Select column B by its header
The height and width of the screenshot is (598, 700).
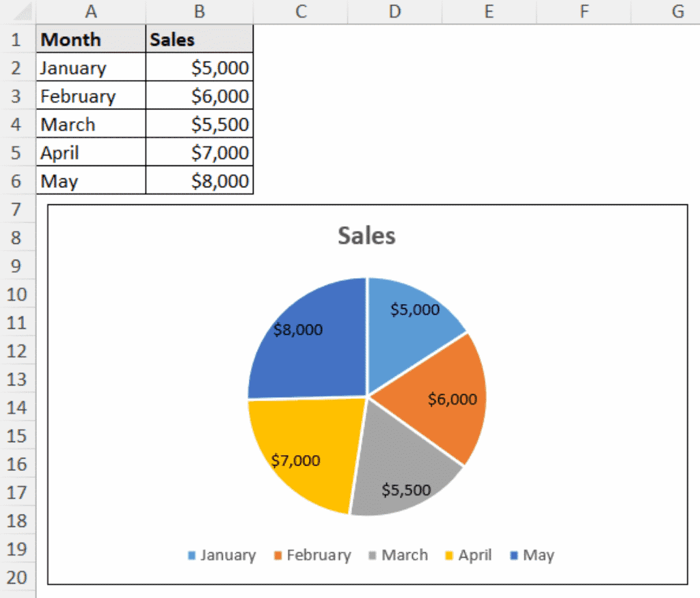[199, 10]
